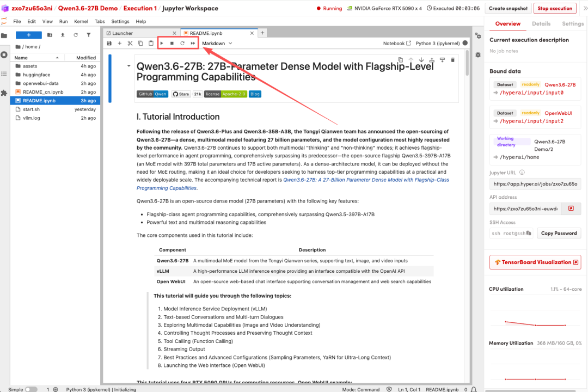This screenshot has width=588, height=392.
Task: Collapse the heading cell with the caret
Action: pos(129,66)
